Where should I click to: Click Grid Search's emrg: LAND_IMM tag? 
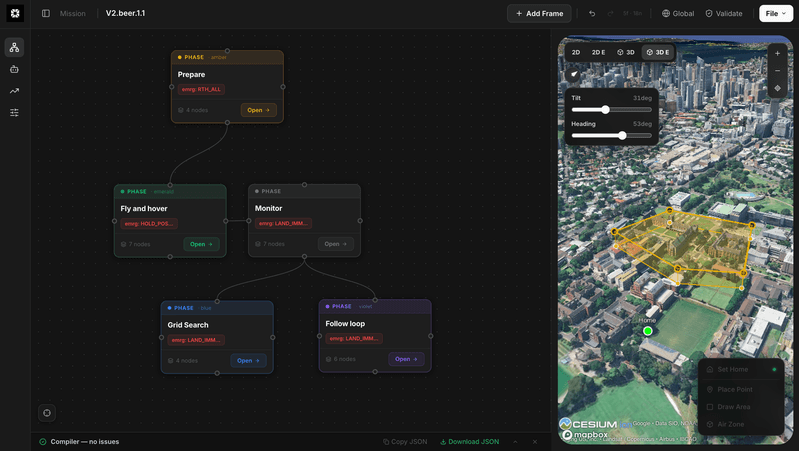[x=196, y=340]
